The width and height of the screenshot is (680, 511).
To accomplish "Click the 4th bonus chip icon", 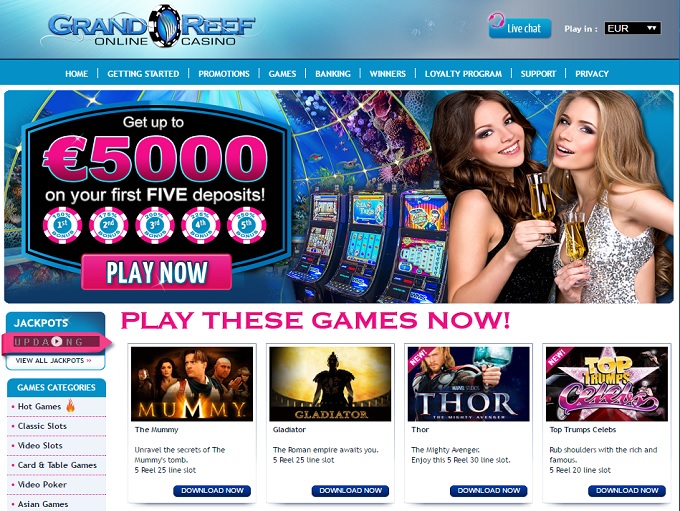I will [200, 225].
